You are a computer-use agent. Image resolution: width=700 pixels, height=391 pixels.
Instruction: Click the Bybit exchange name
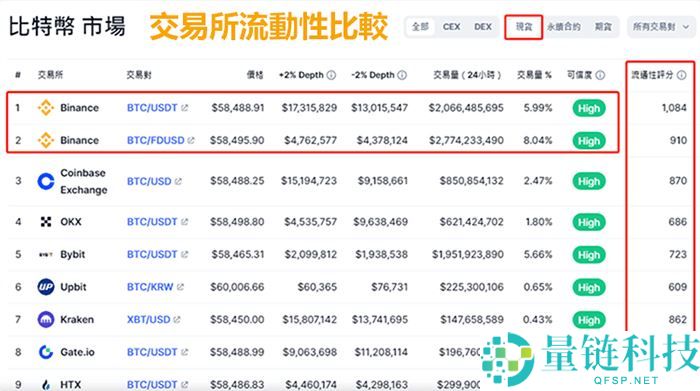[x=73, y=254]
